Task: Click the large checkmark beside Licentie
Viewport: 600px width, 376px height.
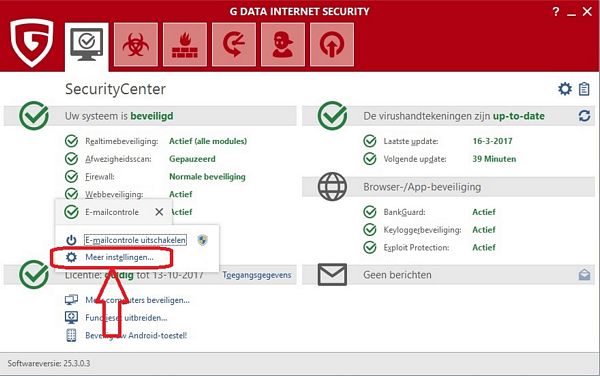Action: point(34,274)
